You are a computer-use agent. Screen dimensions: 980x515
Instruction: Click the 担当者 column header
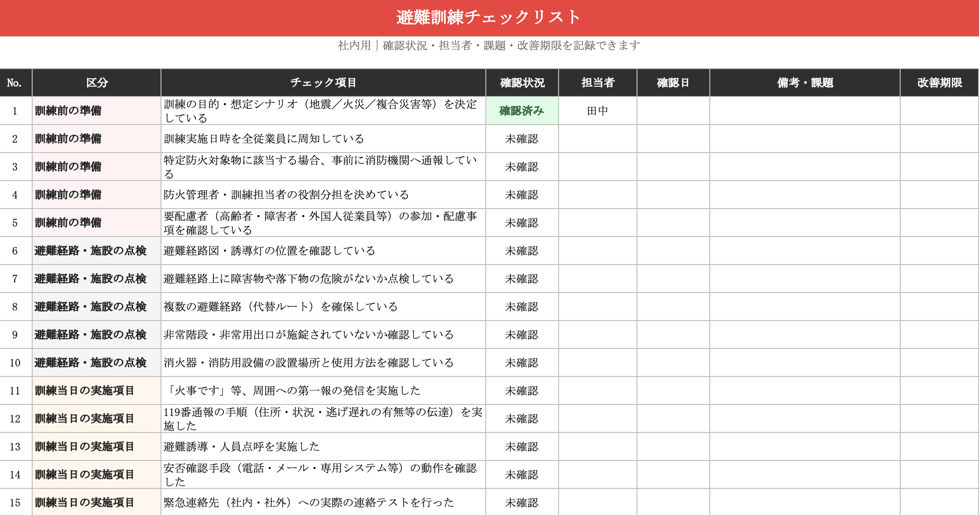597,83
